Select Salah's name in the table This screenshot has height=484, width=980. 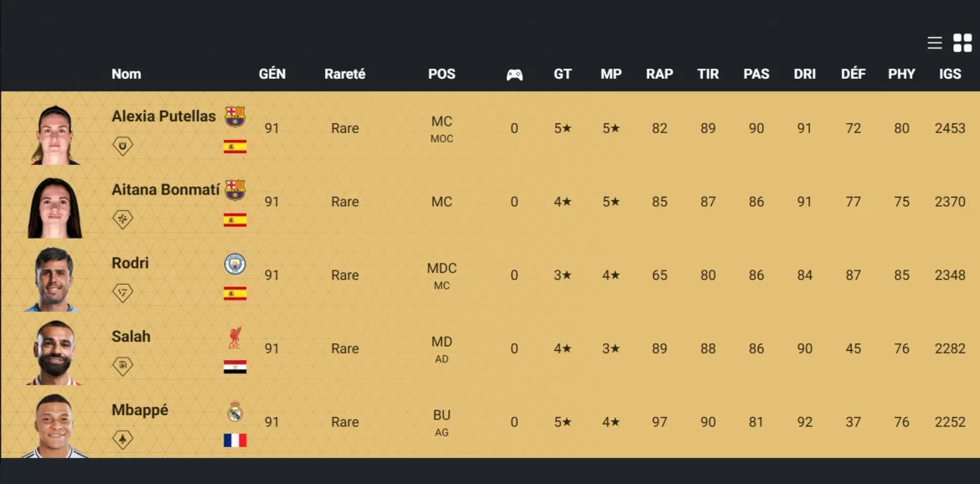click(x=132, y=337)
